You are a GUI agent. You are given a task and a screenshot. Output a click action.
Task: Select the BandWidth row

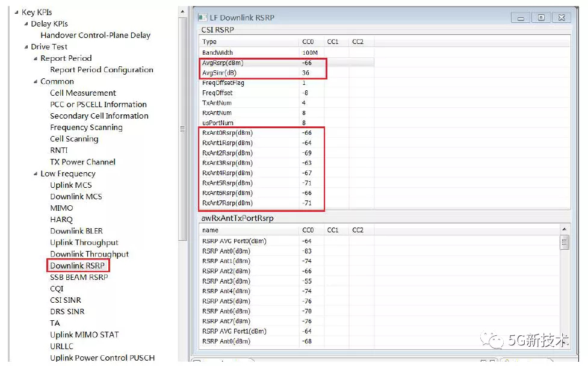click(286, 52)
